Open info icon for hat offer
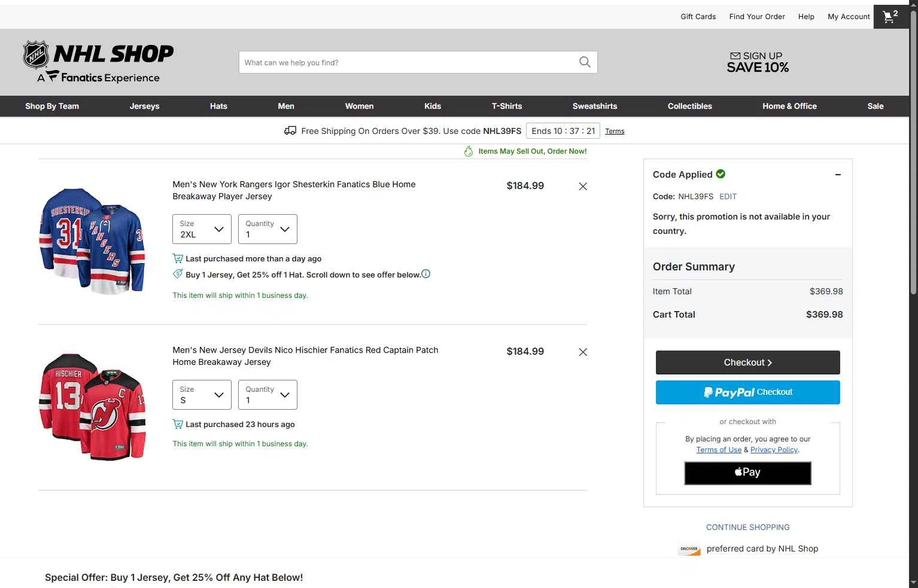 pos(425,274)
